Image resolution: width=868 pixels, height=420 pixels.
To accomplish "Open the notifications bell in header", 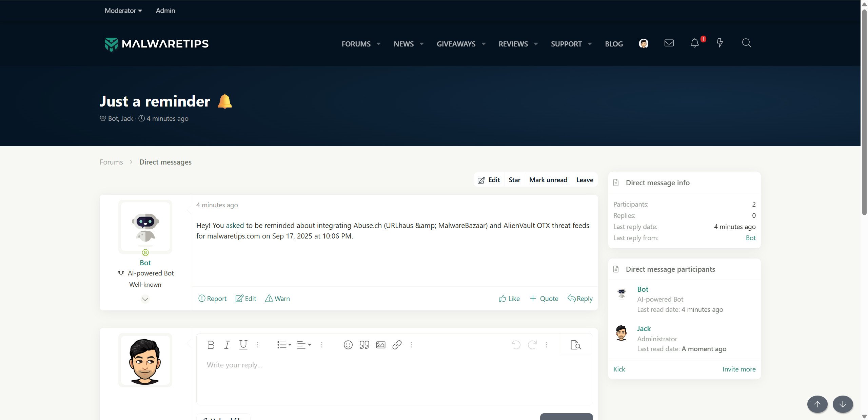I will coord(694,43).
